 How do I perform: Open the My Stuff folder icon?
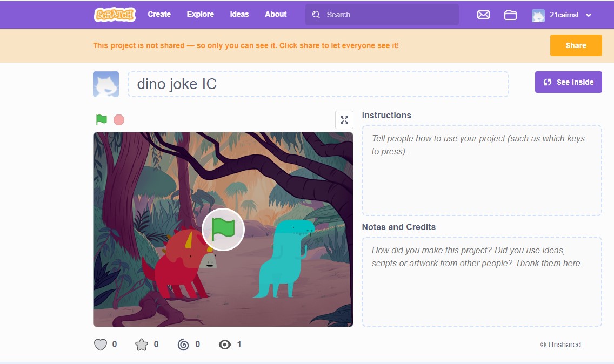tap(510, 15)
